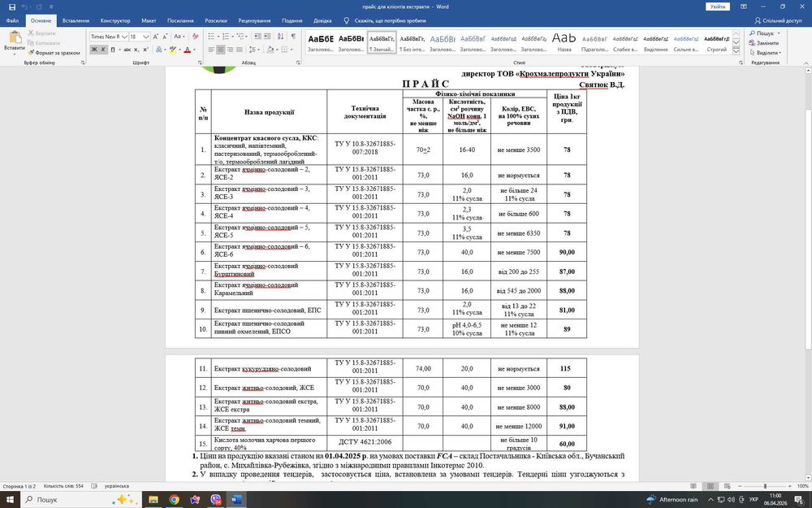Open the Change Case (Aa) dropdown
Viewport: 812px width, 508px height.
tap(179, 37)
